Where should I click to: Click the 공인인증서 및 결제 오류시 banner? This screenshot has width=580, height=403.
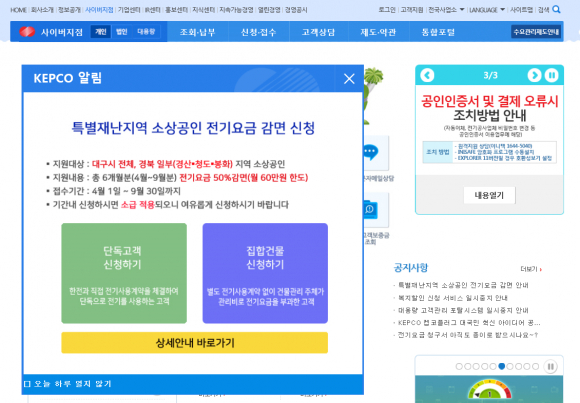pos(489,108)
